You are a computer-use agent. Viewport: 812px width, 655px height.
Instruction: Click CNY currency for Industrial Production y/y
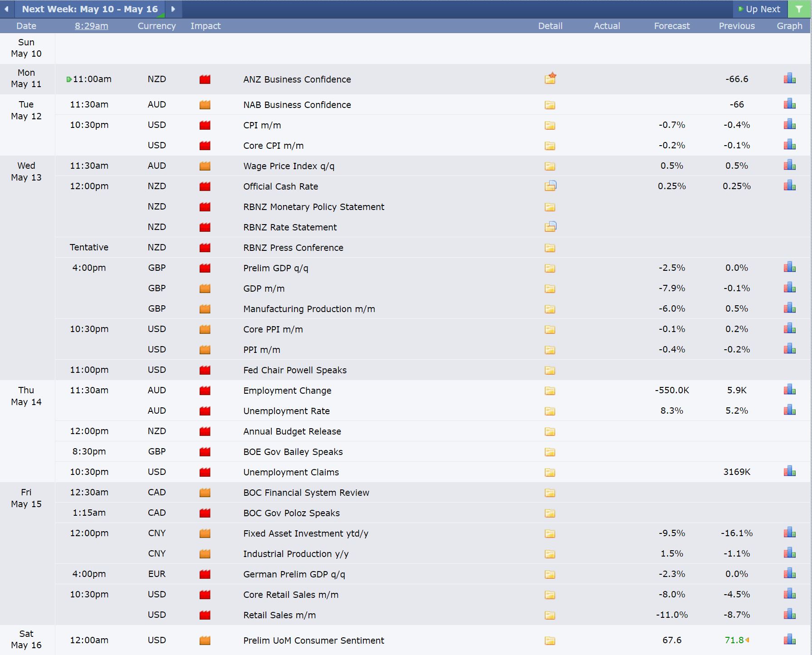pyautogui.click(x=157, y=553)
